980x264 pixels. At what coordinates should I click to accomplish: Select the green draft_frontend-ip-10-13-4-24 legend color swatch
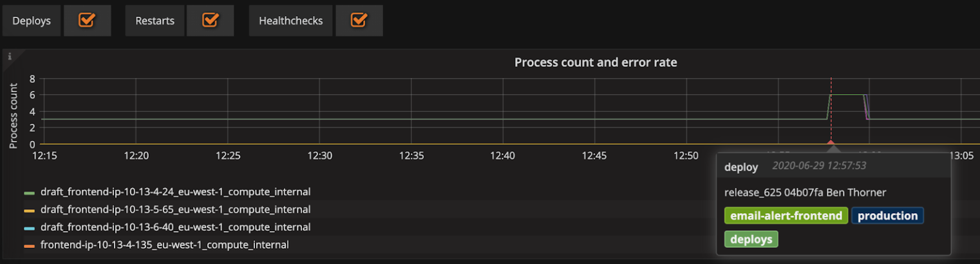tap(29, 193)
